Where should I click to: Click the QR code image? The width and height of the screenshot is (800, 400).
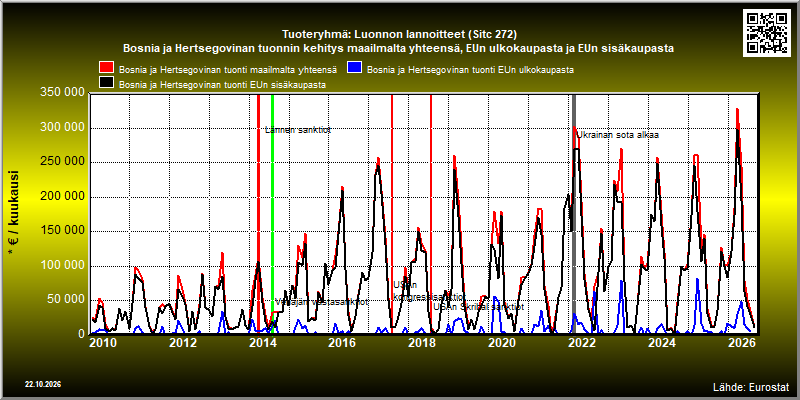pos(769,32)
